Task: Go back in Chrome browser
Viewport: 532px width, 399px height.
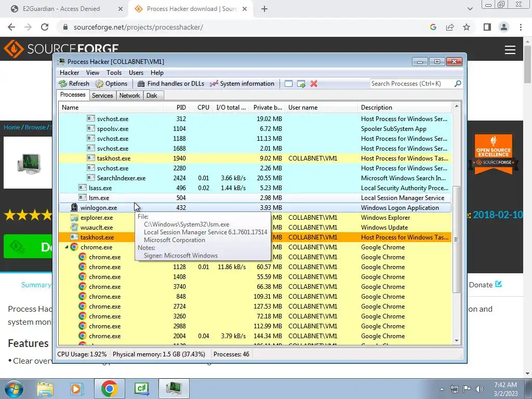Action: pos(11,27)
